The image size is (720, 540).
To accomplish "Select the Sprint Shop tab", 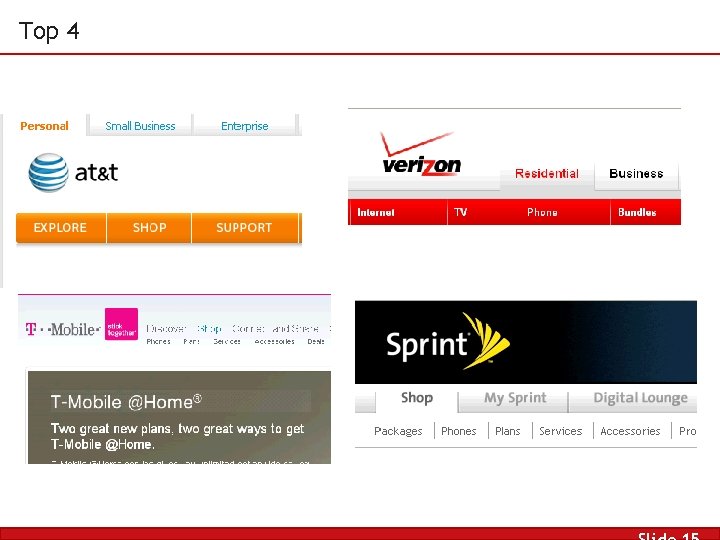I will click(417, 398).
